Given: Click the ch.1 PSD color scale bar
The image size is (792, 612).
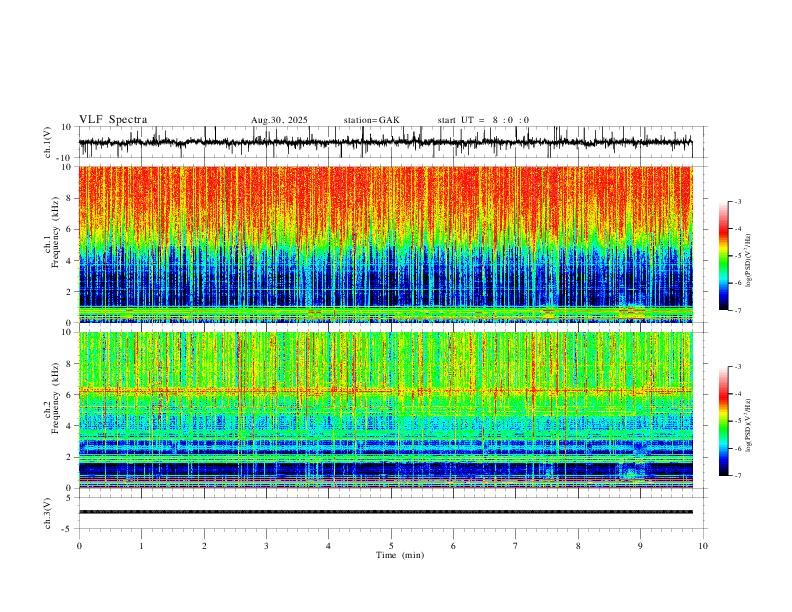Looking at the screenshot, I should [x=723, y=256].
